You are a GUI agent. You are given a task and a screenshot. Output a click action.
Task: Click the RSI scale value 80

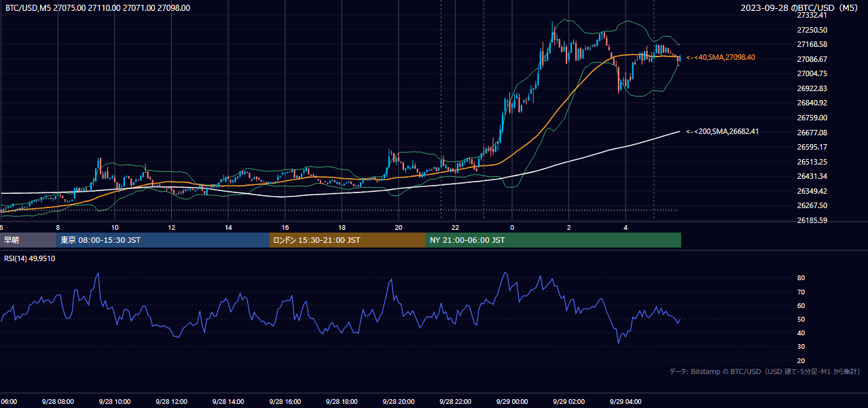[801, 278]
